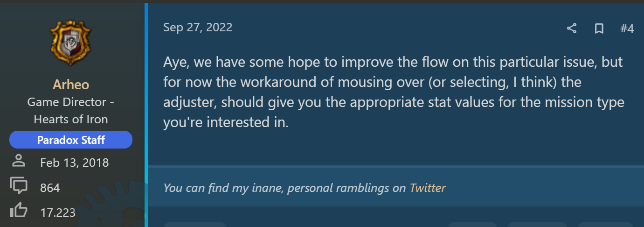The image size is (644, 227).
Task: Bookmark post #4 with the bookmark icon
Action: point(599,28)
